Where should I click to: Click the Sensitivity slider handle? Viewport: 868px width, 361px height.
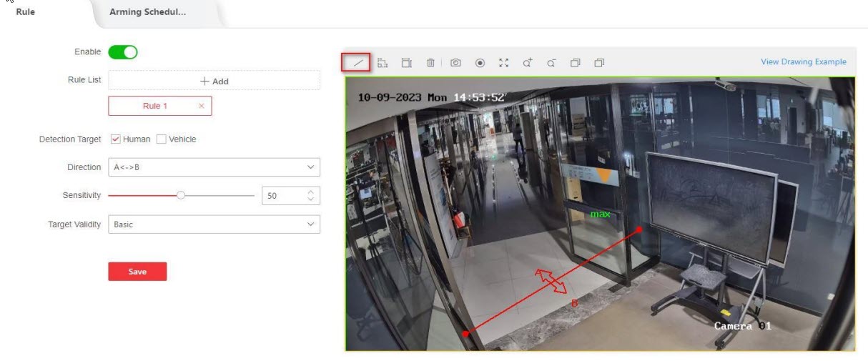click(181, 195)
